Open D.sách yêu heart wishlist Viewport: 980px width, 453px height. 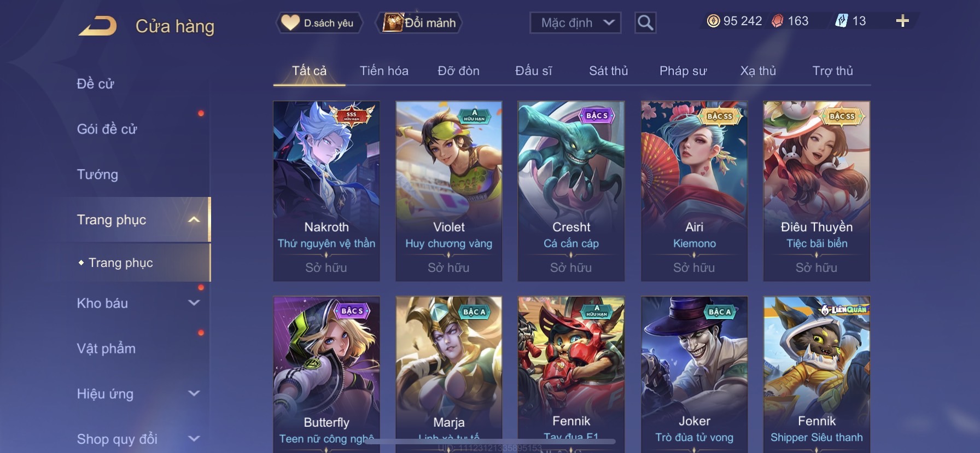tap(319, 23)
